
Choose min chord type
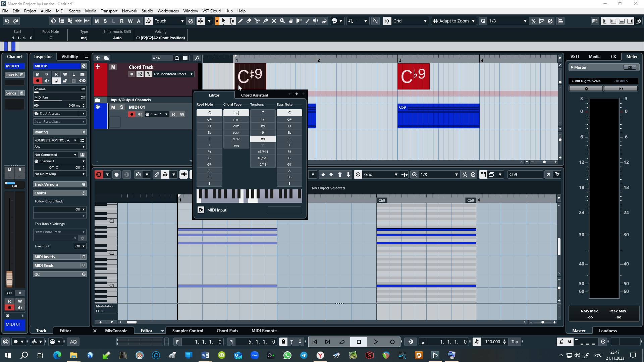coord(236,119)
